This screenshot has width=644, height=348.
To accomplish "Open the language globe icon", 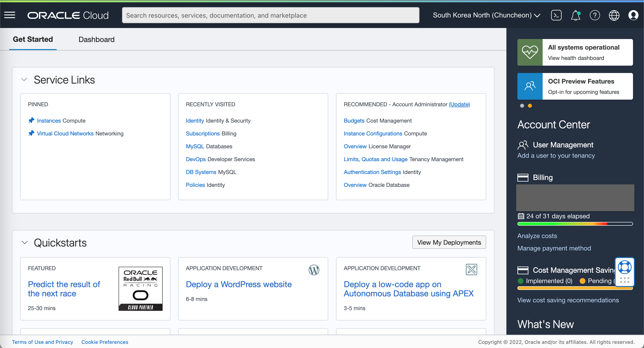I will [x=614, y=15].
